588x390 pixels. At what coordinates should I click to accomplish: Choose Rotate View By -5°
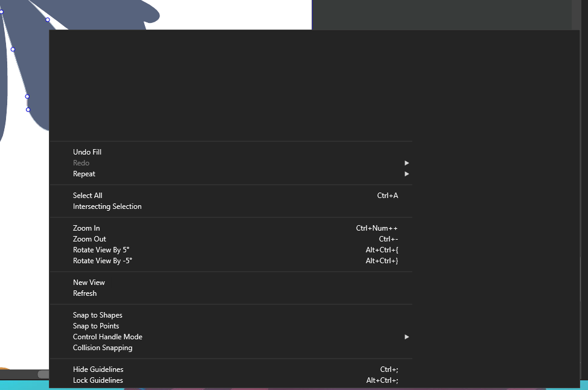[x=103, y=261]
